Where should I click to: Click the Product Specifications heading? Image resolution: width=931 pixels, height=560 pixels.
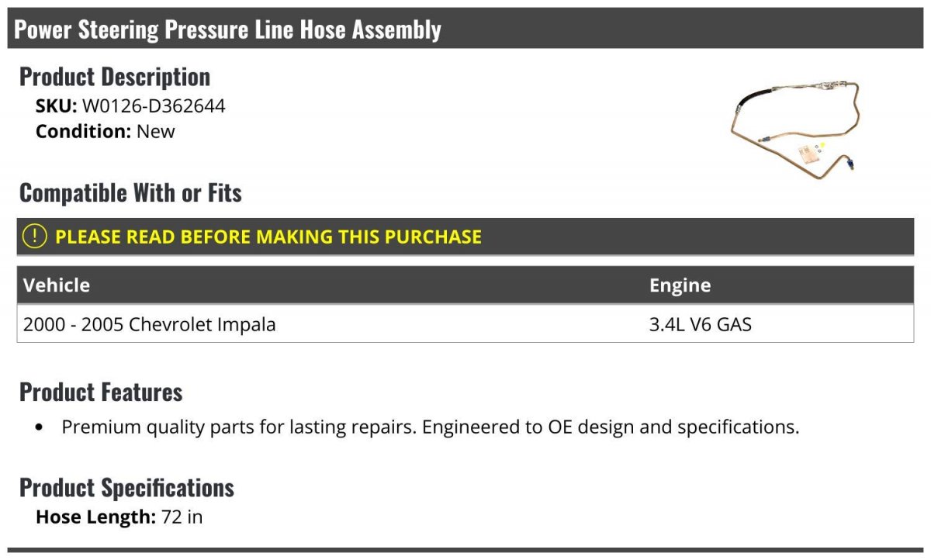pos(126,488)
